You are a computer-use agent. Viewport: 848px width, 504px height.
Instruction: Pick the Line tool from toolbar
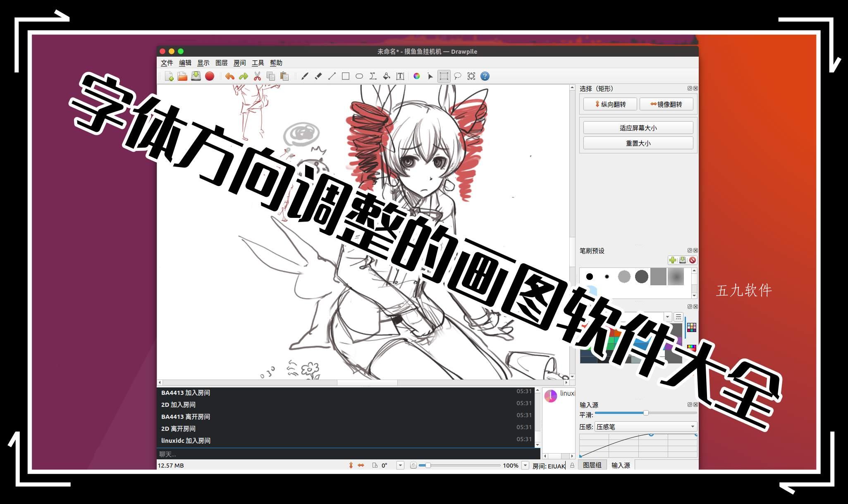pos(331,76)
